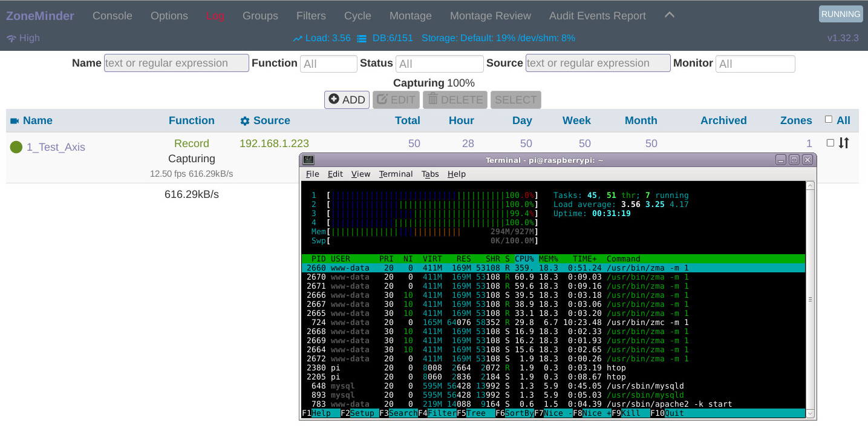868x440 pixels.
Task: Click the v1.32.3 version link
Action: (843, 38)
